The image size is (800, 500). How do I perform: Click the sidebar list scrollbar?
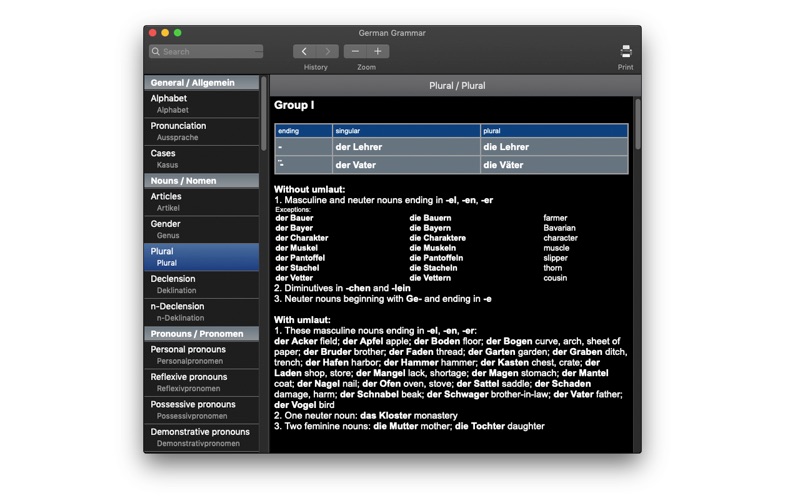point(264,114)
